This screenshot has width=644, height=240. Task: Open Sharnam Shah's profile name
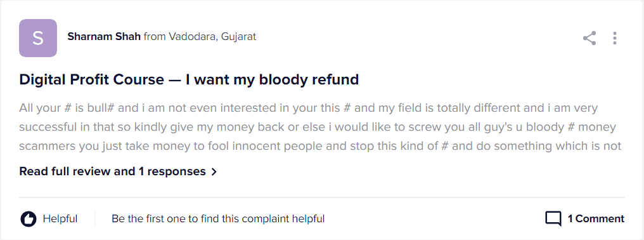[104, 37]
